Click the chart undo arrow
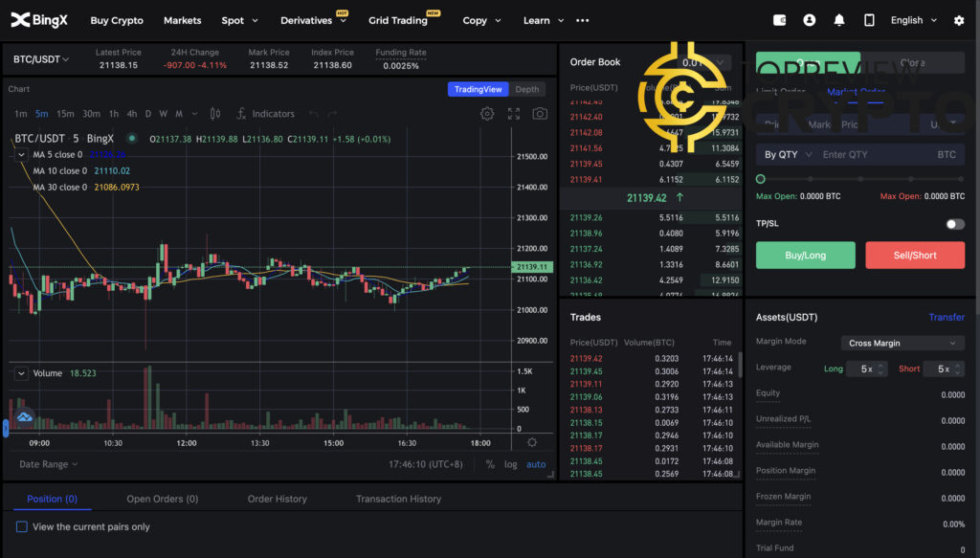The width and height of the screenshot is (980, 558). coord(314,114)
